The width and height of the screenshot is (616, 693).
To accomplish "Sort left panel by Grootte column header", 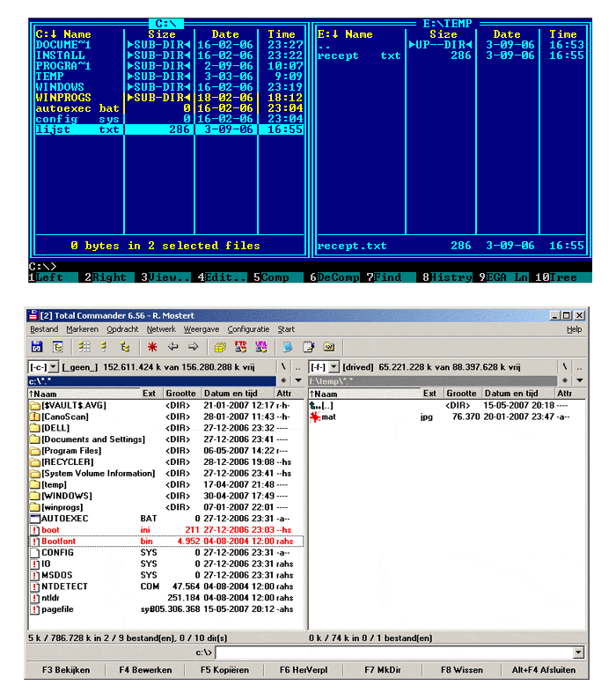I will point(181,394).
